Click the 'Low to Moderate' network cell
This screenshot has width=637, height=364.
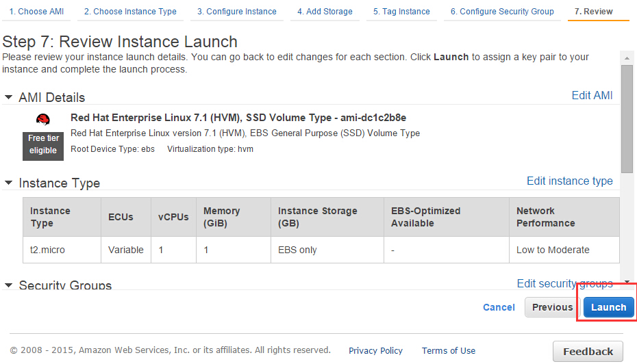pyautogui.click(x=564, y=250)
